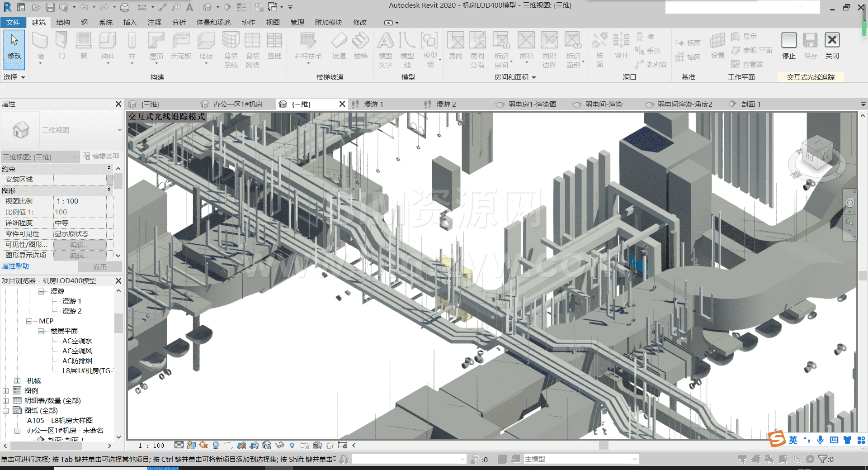Viewport: 868px width, 470px height.
Task: Click 编辑类型 button in Properties
Action: (101, 157)
